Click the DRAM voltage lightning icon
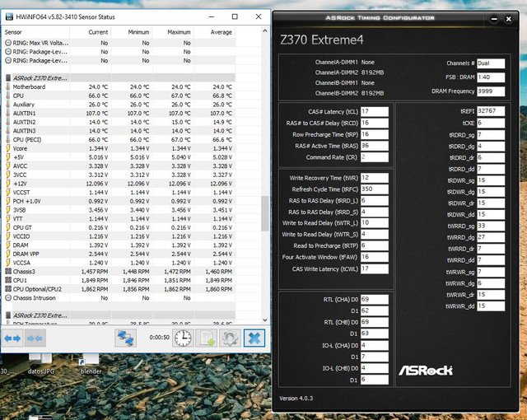The height and width of the screenshot is (420, 527). coord(8,245)
